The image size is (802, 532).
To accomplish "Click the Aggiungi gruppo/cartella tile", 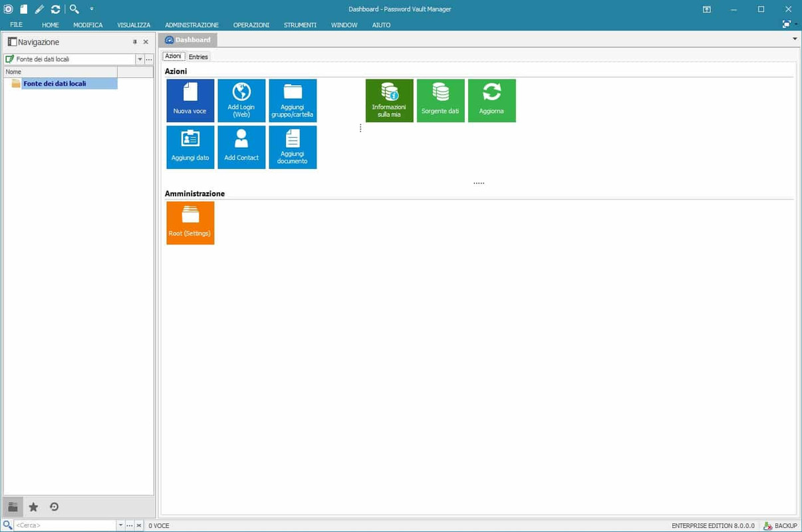I will coord(293,100).
